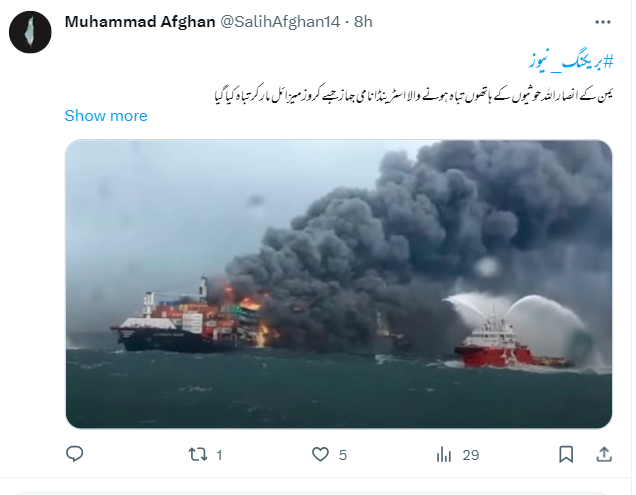Click the Urdu tweet body text
Image resolution: width=636 pixels, height=495 pixels.
[413, 94]
